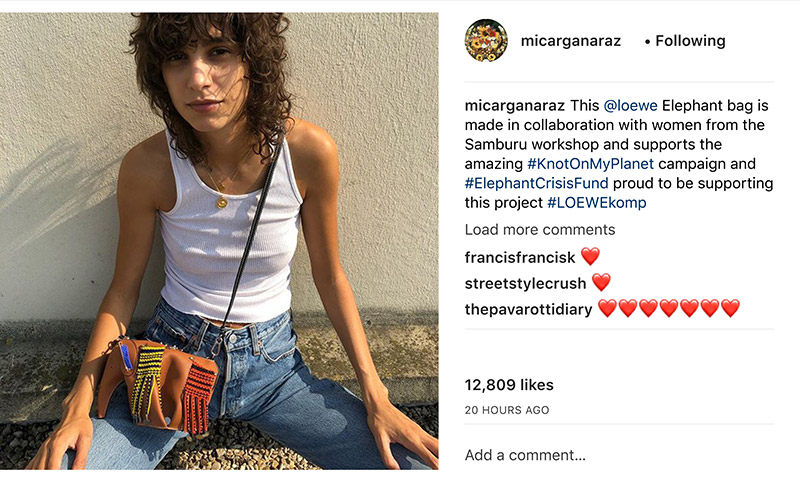
Task: View the 12,809 likes list
Action: pyautogui.click(x=509, y=385)
